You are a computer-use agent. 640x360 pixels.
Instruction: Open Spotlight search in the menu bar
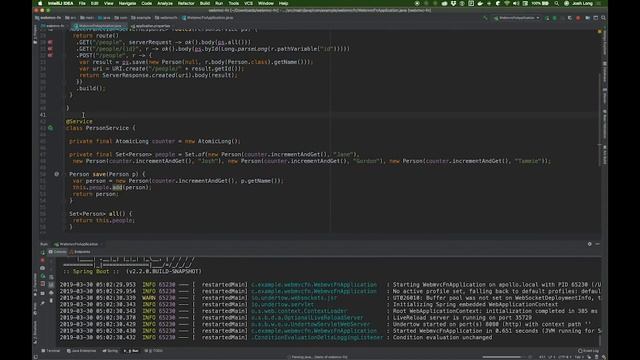pos(556,3)
